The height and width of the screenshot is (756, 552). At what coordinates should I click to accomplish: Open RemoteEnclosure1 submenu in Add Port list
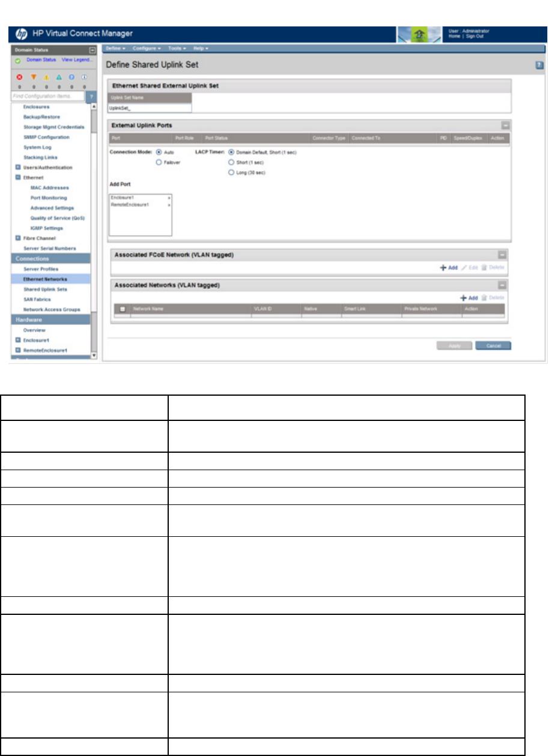[169, 205]
